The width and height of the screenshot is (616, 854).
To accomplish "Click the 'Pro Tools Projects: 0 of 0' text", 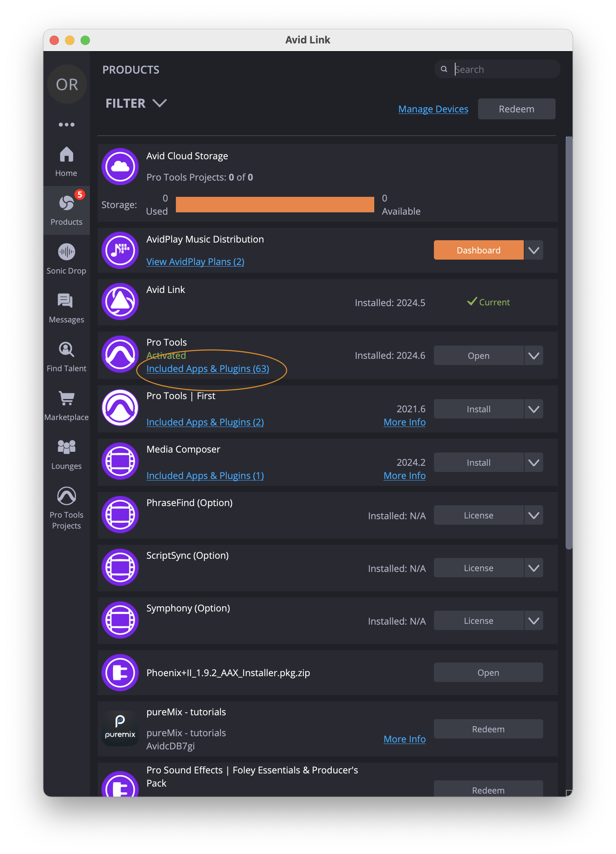I will point(200,177).
